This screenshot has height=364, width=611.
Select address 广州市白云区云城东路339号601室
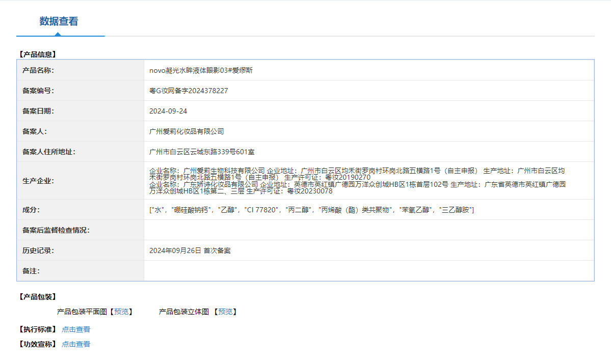[x=202, y=152]
